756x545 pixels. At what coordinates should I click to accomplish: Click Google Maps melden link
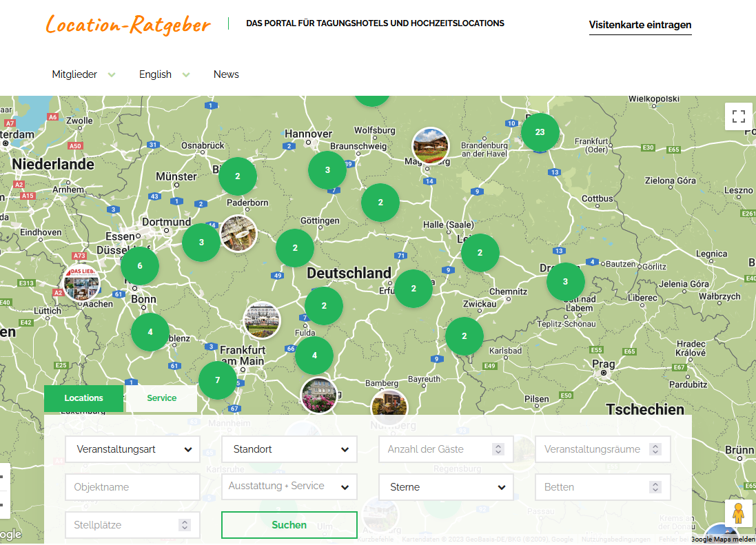pyautogui.click(x=723, y=539)
